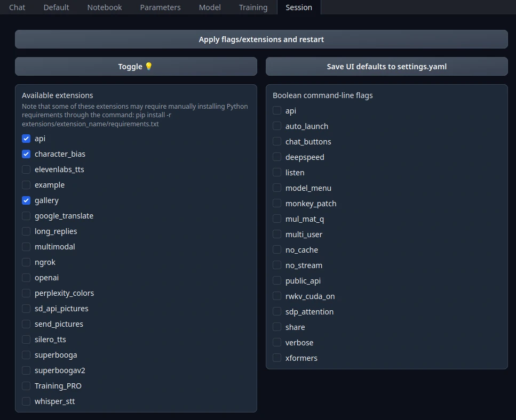Go to the Model tab
Viewport: 516px width, 420px height.
(210, 7)
